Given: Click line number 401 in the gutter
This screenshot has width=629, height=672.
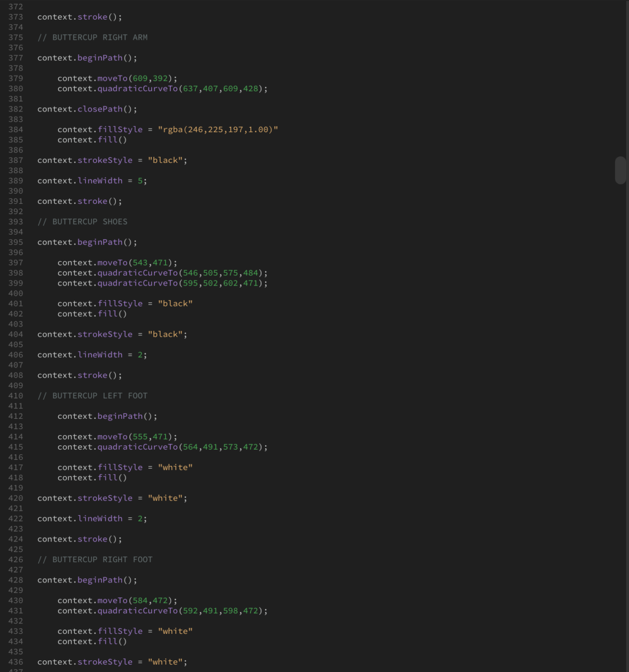Looking at the screenshot, I should click(16, 304).
